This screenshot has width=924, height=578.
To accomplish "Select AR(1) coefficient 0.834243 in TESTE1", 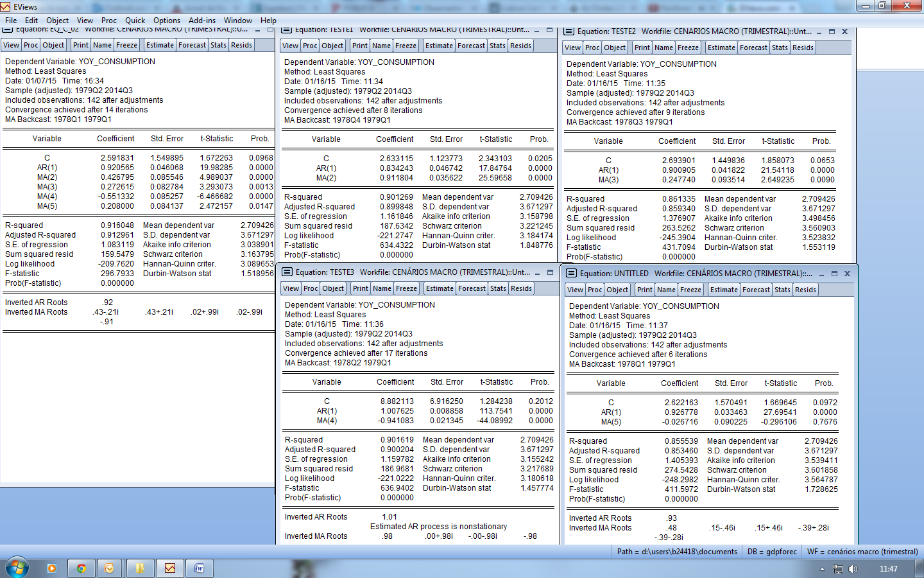I will pyautogui.click(x=397, y=168).
